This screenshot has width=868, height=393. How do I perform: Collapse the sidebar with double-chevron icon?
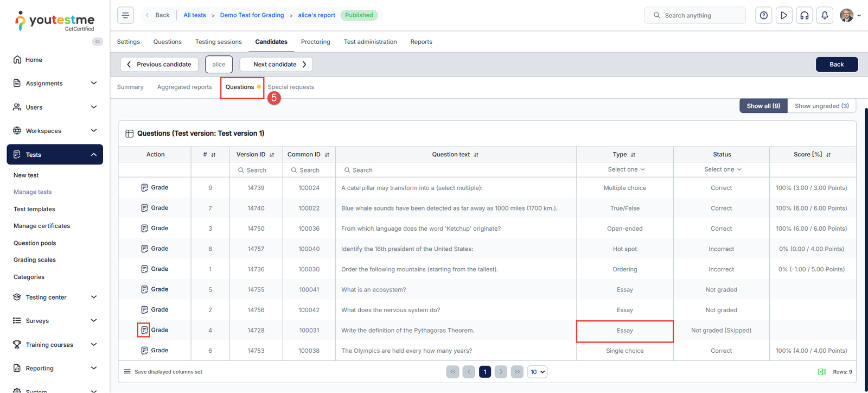[97, 42]
